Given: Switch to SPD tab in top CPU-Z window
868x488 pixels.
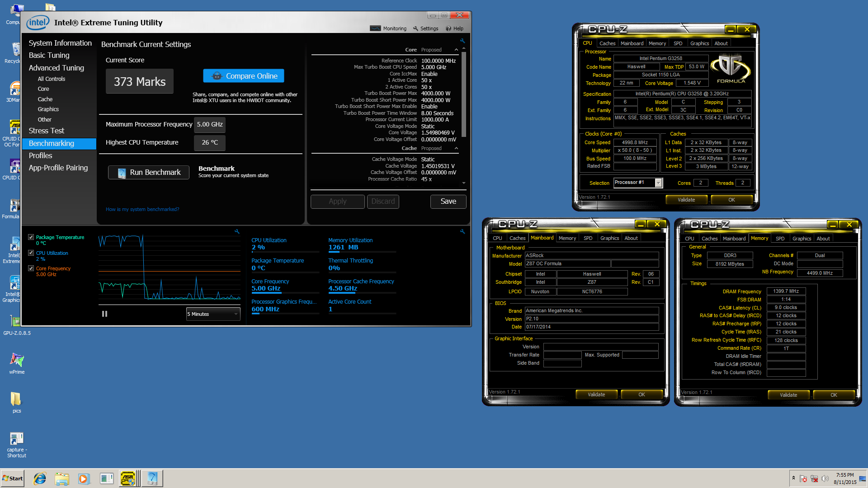Looking at the screenshot, I should point(678,43).
